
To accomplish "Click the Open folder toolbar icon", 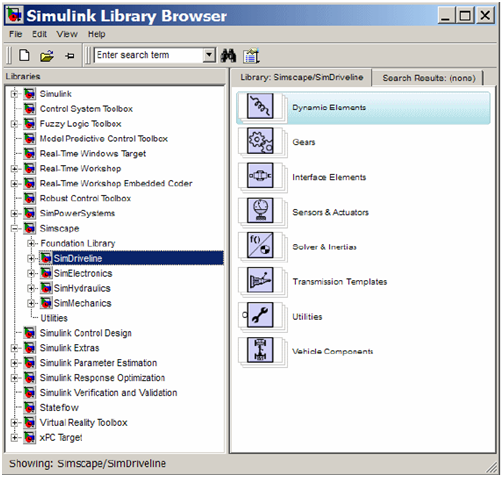I will 47,56.
